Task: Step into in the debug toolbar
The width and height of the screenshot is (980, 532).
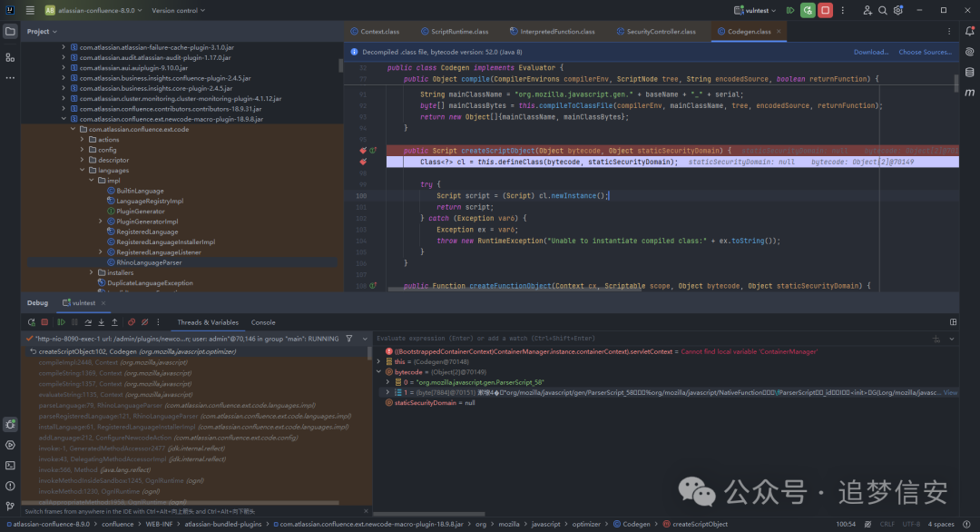Action: 102,322
